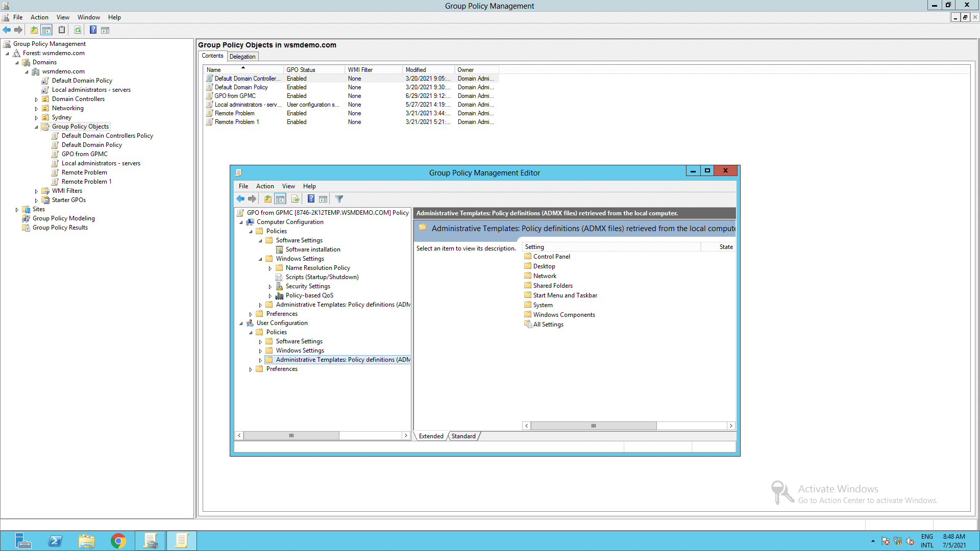Click the clipboard Properties icon in GPMC toolbar
This screenshot has height=551, width=980.
(62, 30)
